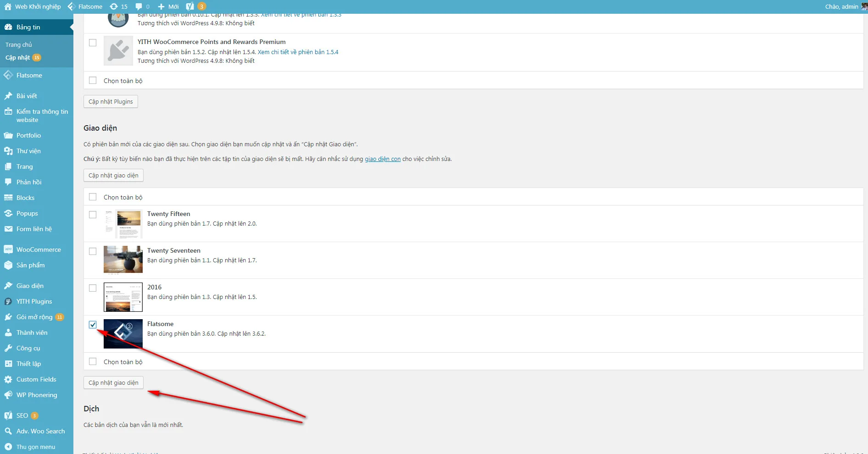Click the Blocks icon in sidebar
The image size is (868, 454).
pos(8,198)
